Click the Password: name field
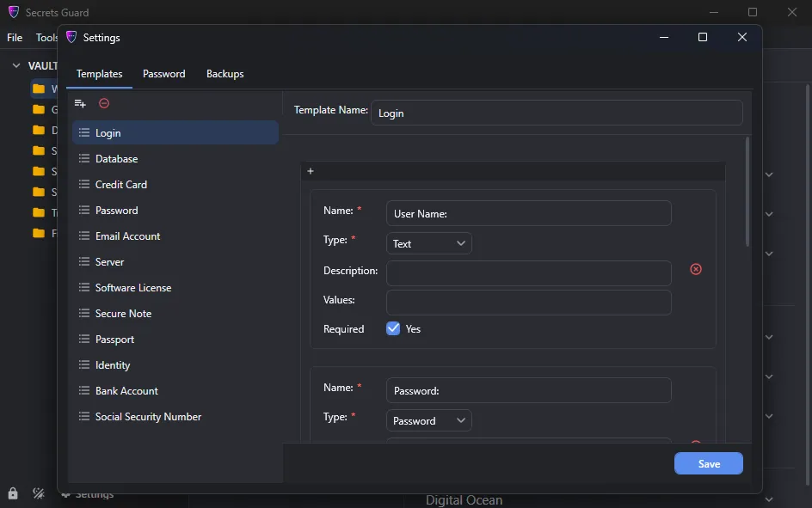812x508 pixels. click(x=529, y=390)
